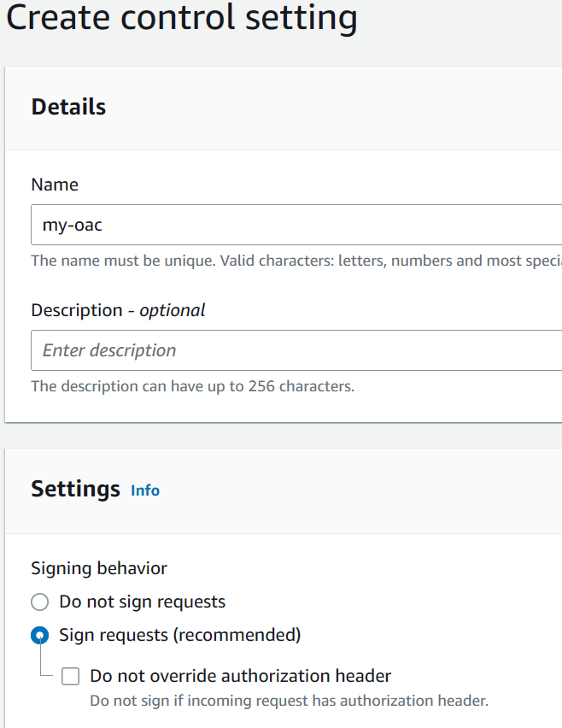Choose the Sign requests (recommended) radio button

[39, 636]
